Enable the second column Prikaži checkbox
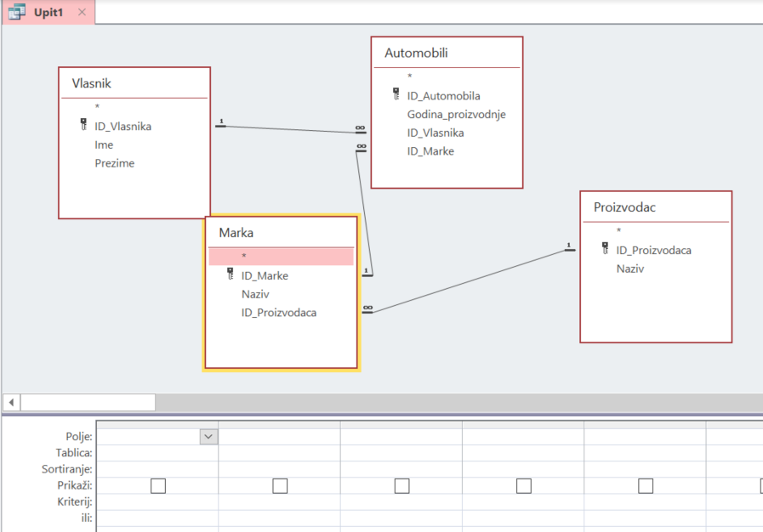The width and height of the screenshot is (763, 532). click(x=280, y=485)
